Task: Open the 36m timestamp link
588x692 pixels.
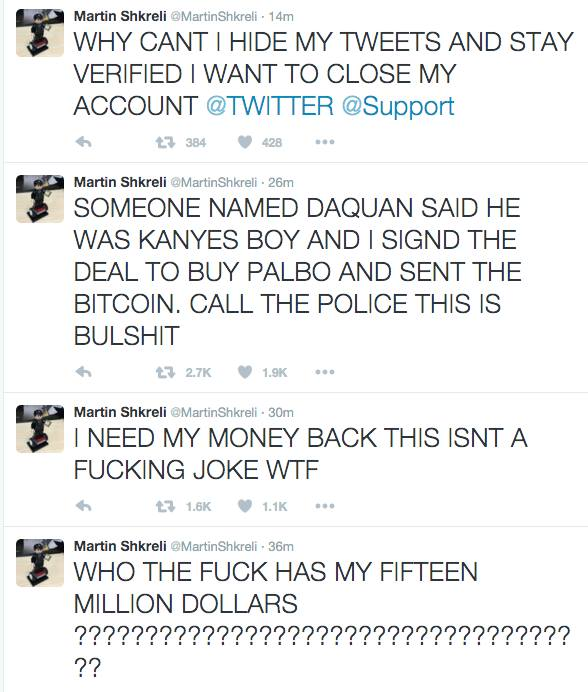Action: pos(281,546)
